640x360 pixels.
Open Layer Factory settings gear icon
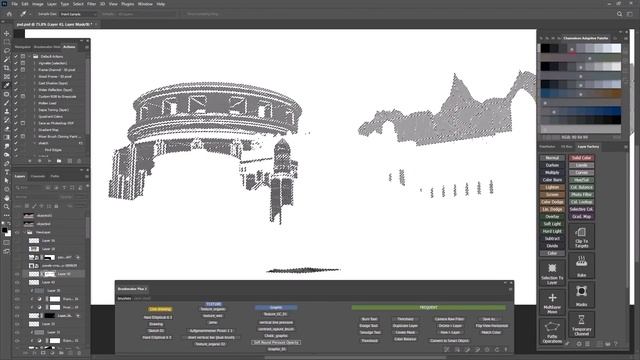pyautogui.click(x=579, y=344)
